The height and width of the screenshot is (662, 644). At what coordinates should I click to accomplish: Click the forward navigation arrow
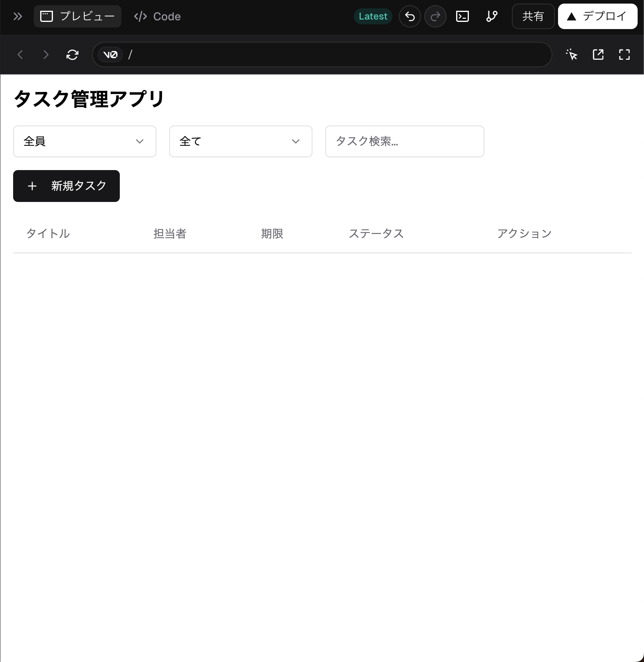tap(45, 55)
